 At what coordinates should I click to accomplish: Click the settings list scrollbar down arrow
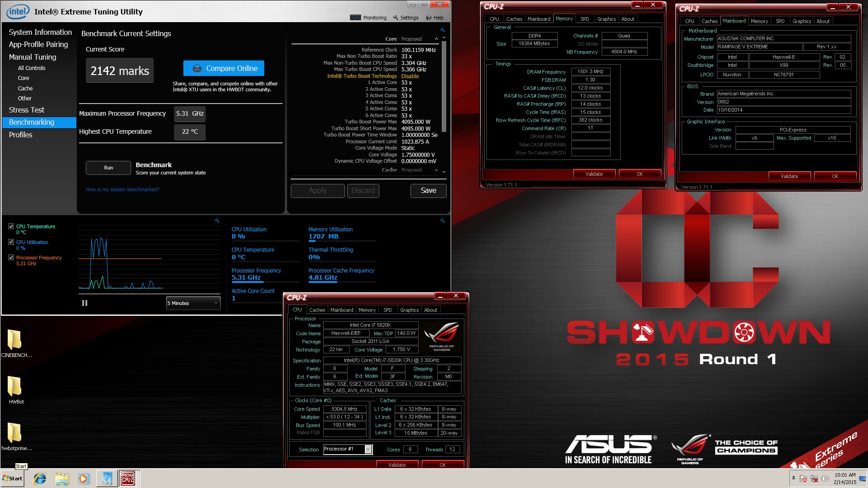[444, 172]
